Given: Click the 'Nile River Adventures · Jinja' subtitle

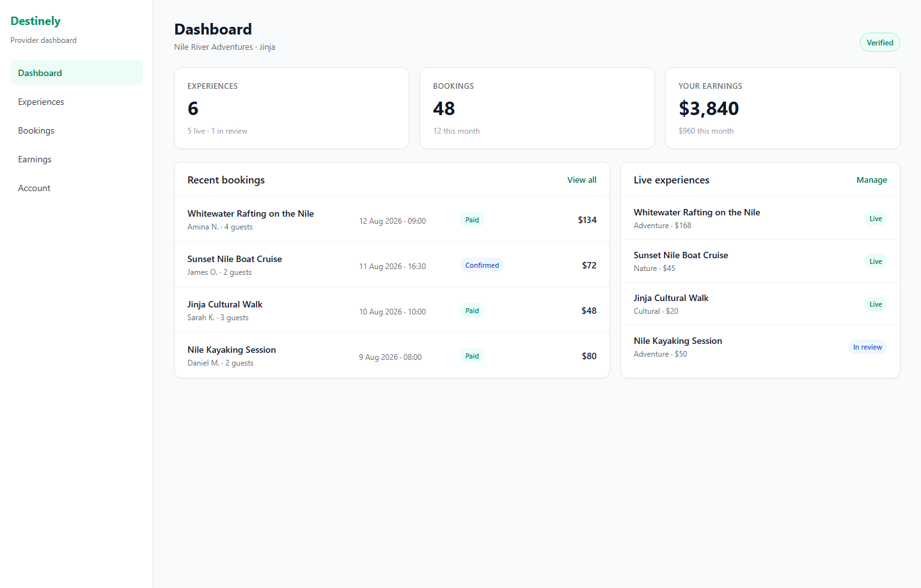Looking at the screenshot, I should pos(224,47).
